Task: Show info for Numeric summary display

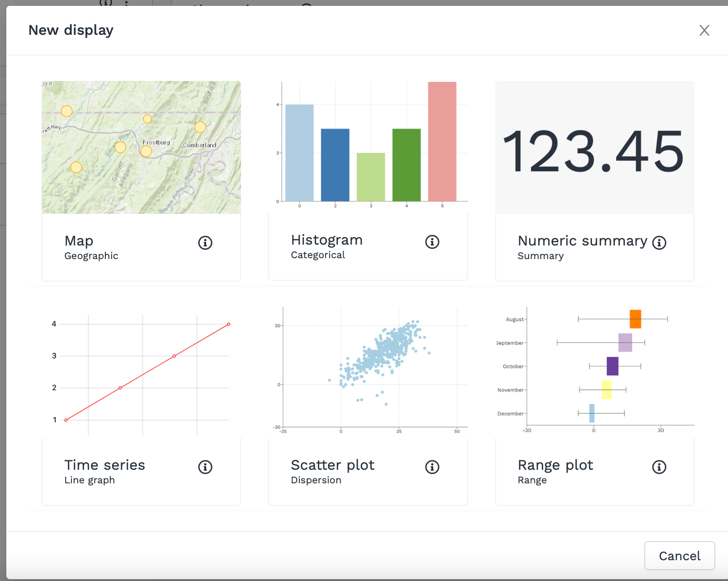Action: [659, 243]
